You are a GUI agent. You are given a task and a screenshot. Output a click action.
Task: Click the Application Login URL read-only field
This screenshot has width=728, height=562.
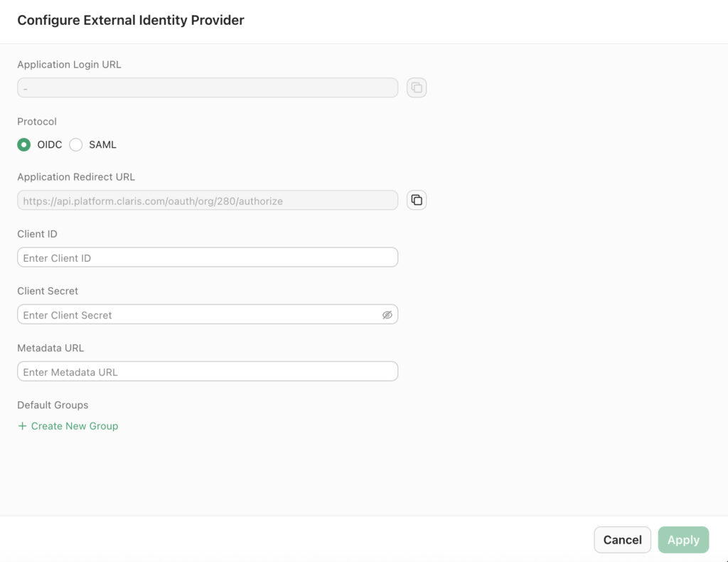coord(208,88)
